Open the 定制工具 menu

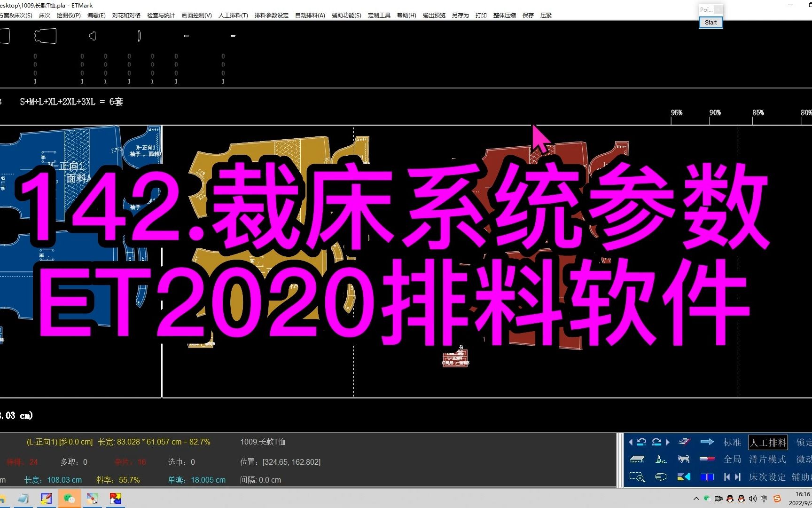tap(379, 16)
